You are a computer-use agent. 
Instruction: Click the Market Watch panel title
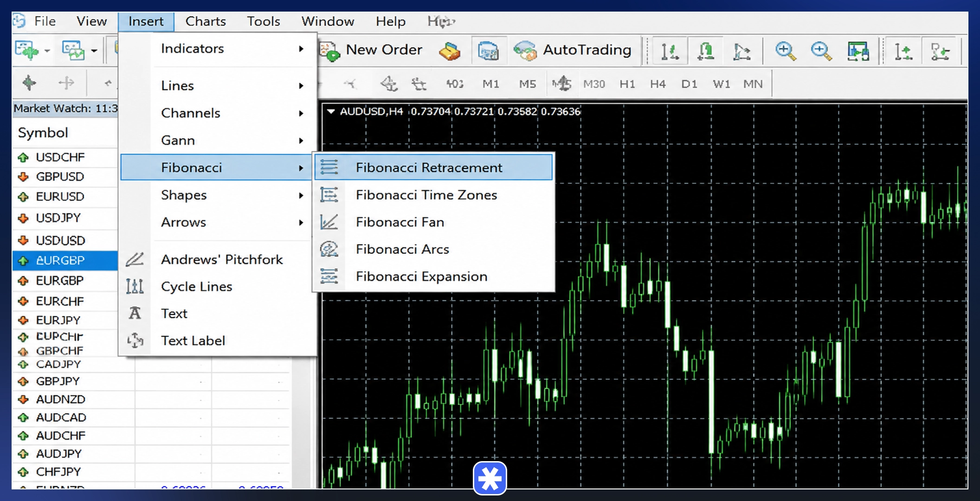click(x=65, y=109)
